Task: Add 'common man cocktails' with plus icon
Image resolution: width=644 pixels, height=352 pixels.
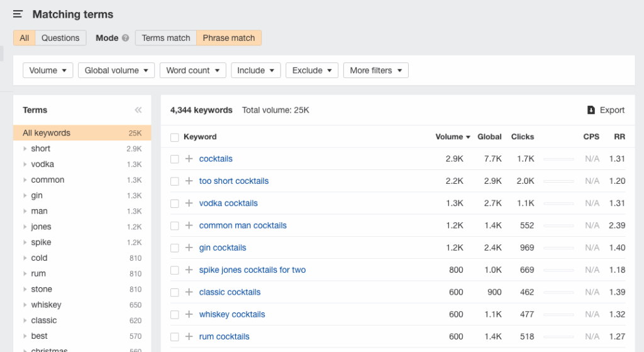Action: (x=189, y=225)
